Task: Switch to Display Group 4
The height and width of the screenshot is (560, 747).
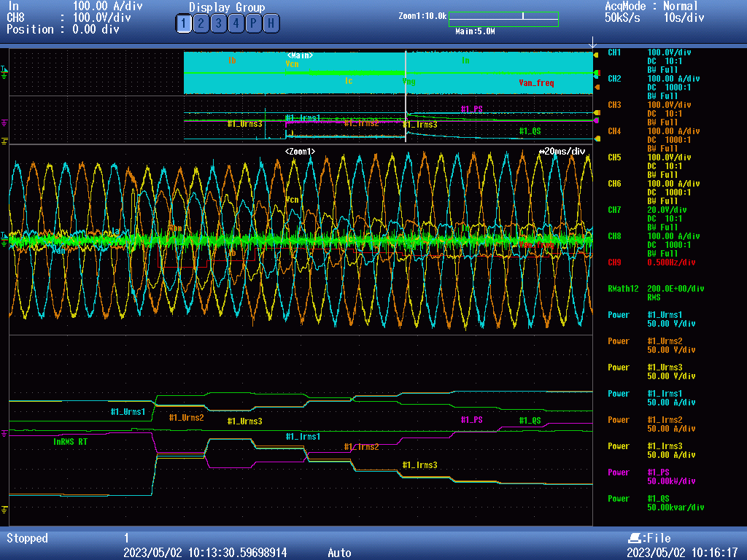Action: [236, 24]
